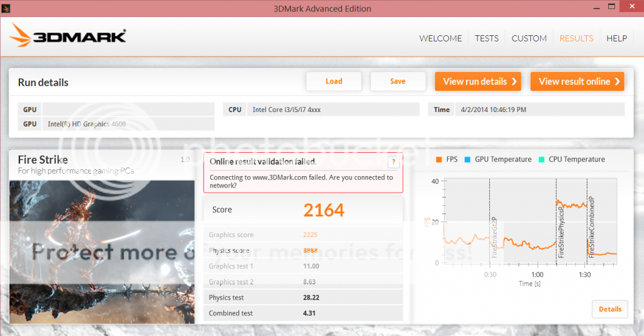Viewport: 644px width, 336px height.
Task: Open the TESTS tab
Action: click(486, 38)
